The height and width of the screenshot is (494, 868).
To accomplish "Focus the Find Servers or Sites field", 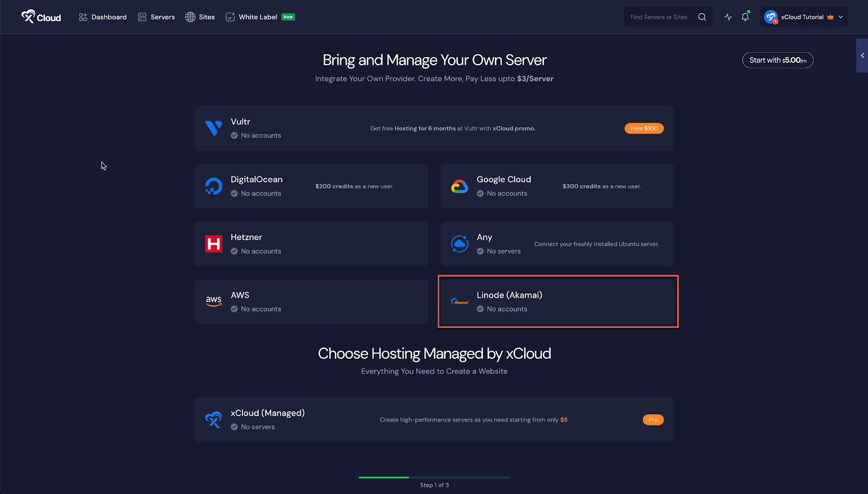I will (659, 17).
